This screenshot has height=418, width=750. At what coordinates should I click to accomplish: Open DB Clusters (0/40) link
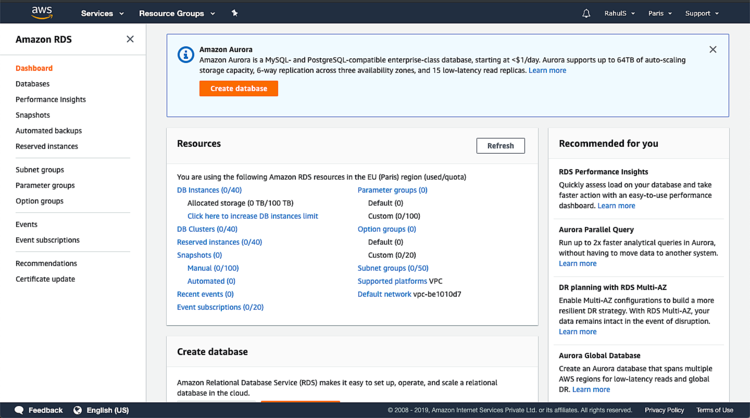(207, 229)
